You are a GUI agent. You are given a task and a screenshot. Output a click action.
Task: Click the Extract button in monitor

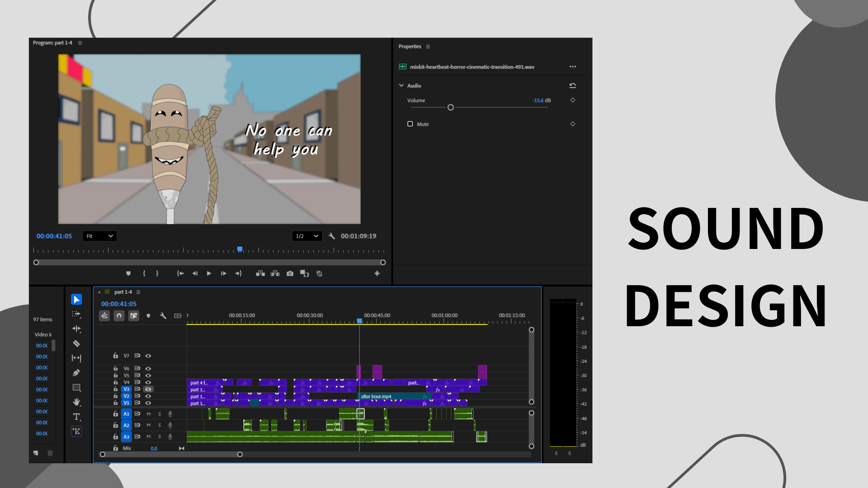275,274
